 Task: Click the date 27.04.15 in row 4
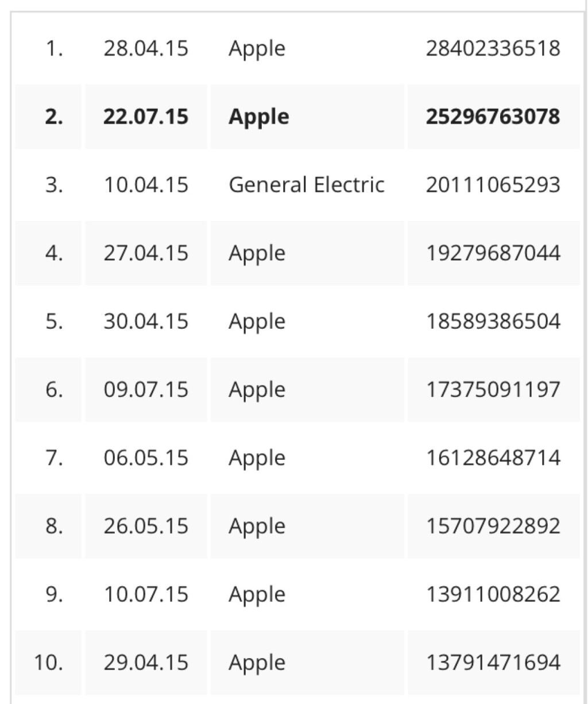pos(146,253)
